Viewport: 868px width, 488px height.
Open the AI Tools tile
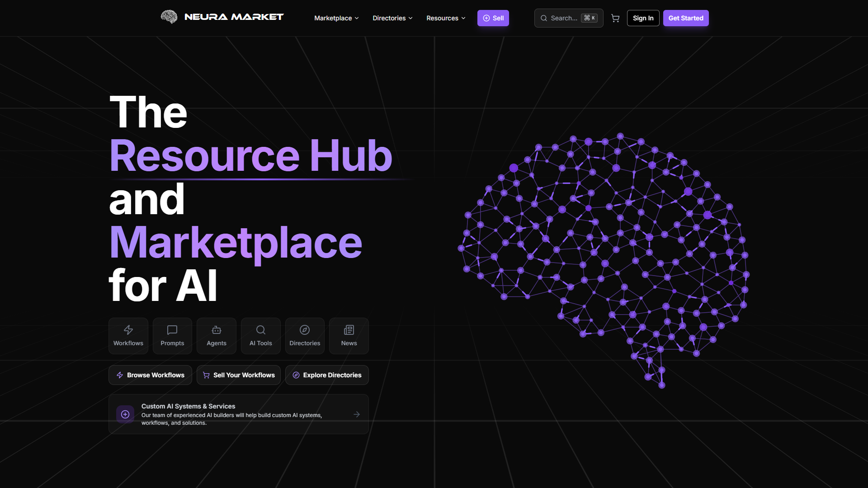tap(261, 336)
